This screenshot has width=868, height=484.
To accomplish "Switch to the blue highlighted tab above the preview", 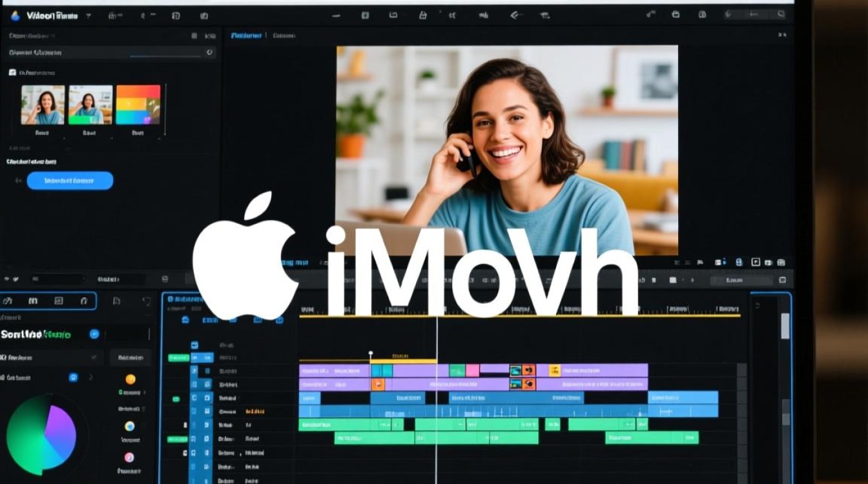I will tap(246, 36).
